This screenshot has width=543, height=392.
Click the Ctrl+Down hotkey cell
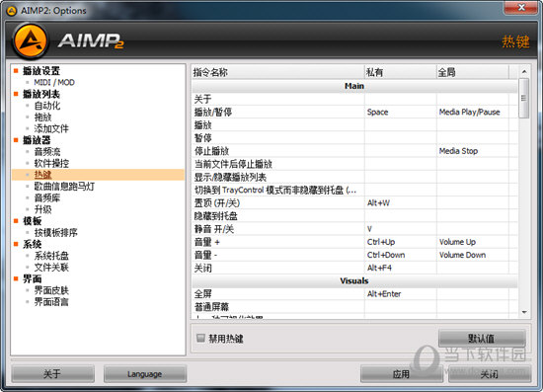coord(400,255)
